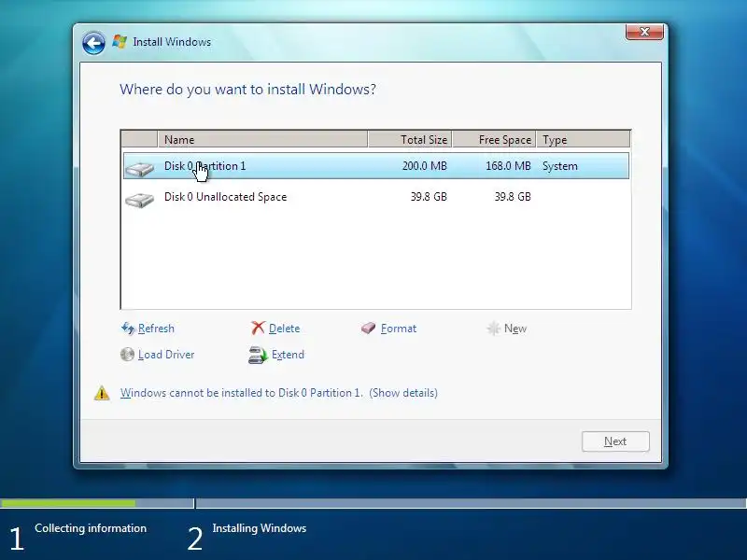Click the 168.0 MB free space cell

click(x=508, y=166)
